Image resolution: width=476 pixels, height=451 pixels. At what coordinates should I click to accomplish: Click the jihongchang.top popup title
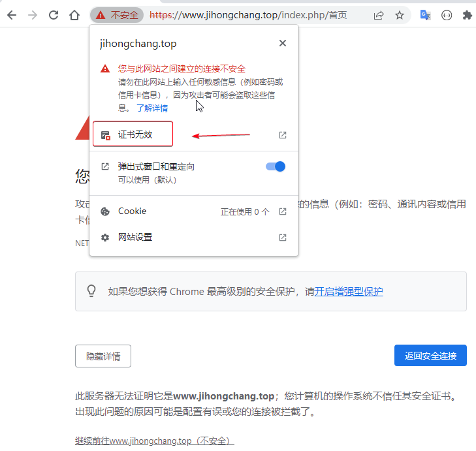point(138,44)
